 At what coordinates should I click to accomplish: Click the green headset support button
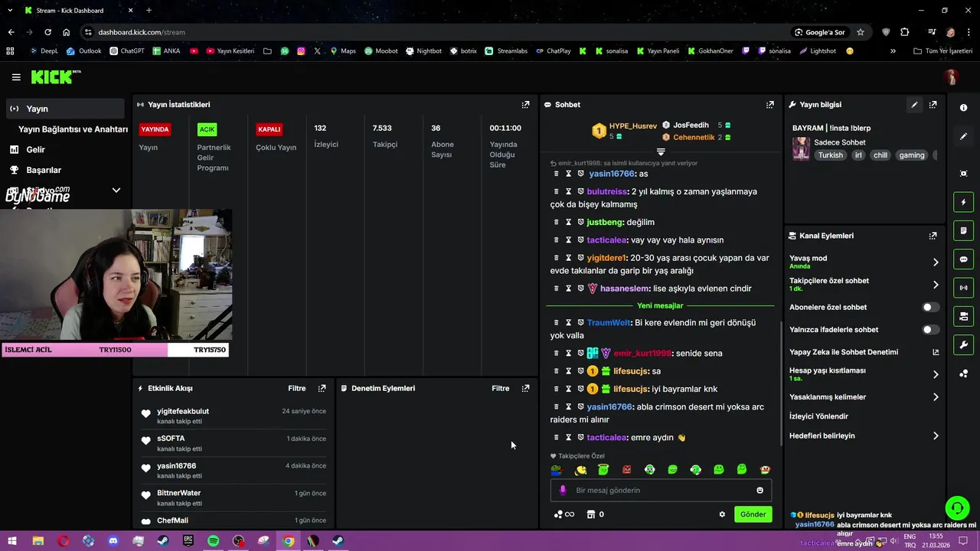[x=956, y=508]
